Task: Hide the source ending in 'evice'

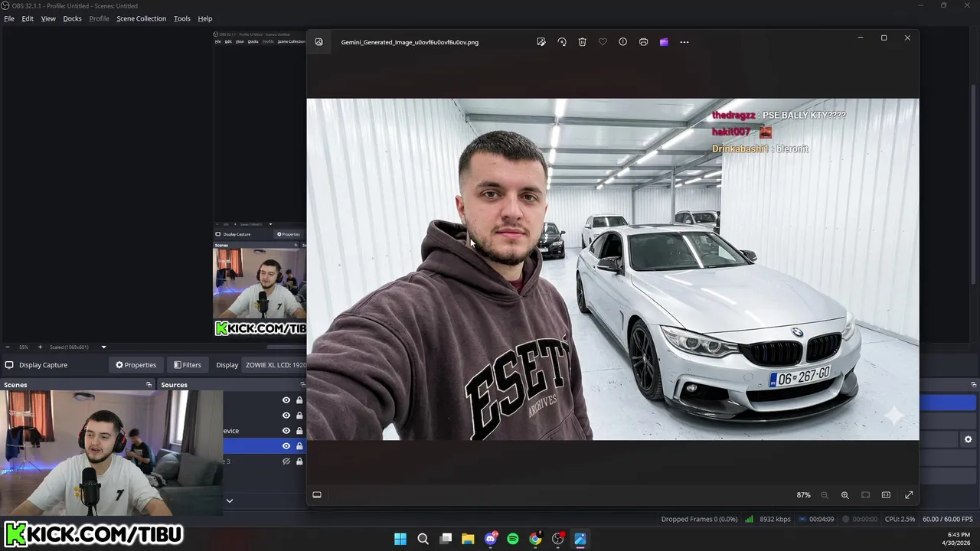Action: (x=286, y=431)
